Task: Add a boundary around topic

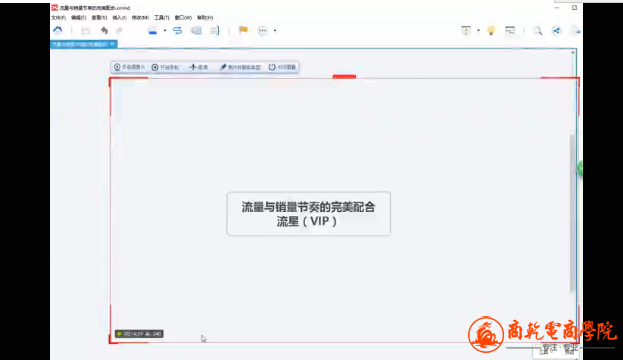Action: click(x=196, y=31)
